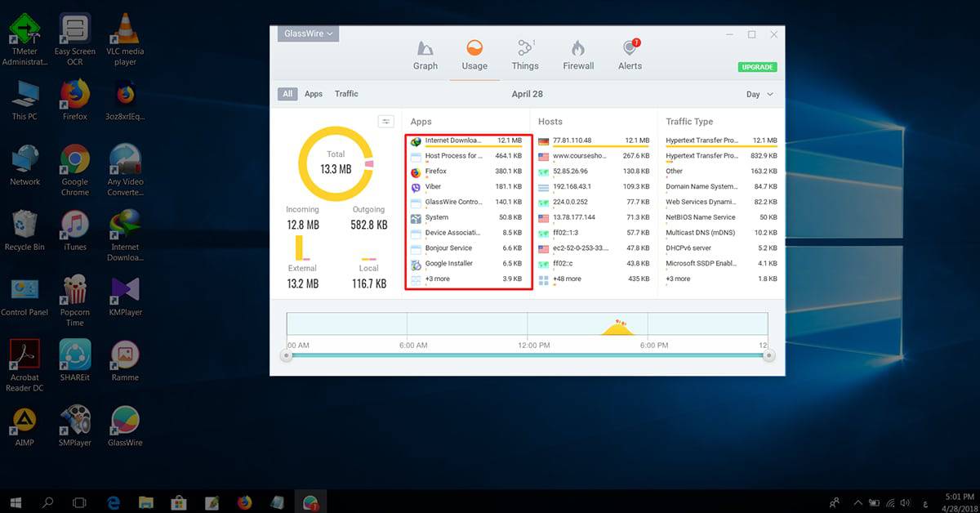The width and height of the screenshot is (980, 513).
Task: Open iTunes desktop icon
Action: [74, 230]
